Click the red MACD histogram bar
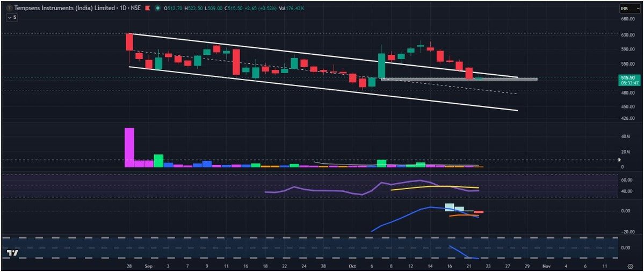The width and height of the screenshot is (644, 272). (479, 212)
